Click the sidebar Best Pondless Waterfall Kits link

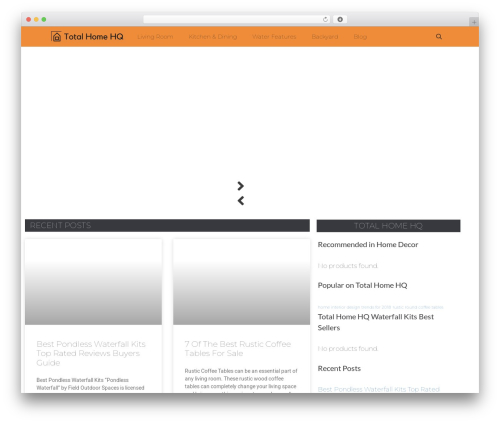379,389
